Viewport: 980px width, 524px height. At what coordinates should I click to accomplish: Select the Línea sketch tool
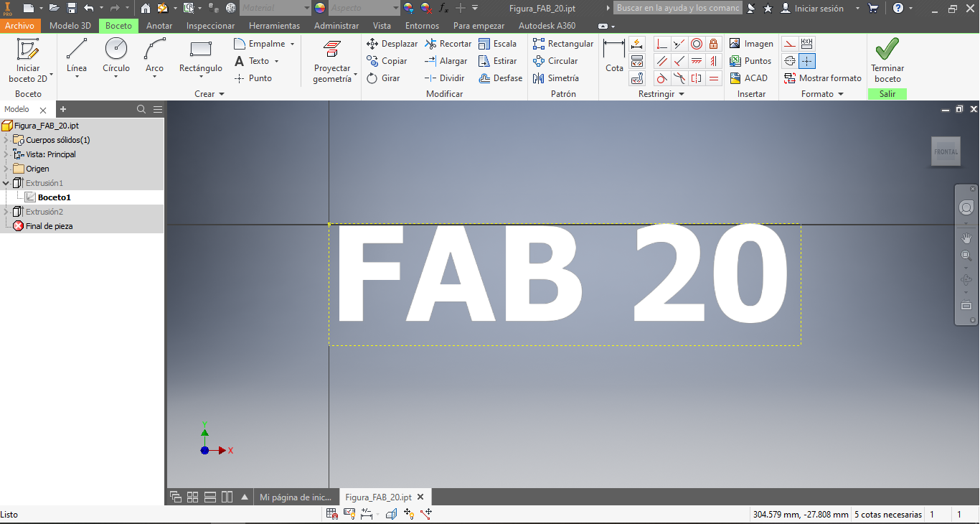coord(77,56)
